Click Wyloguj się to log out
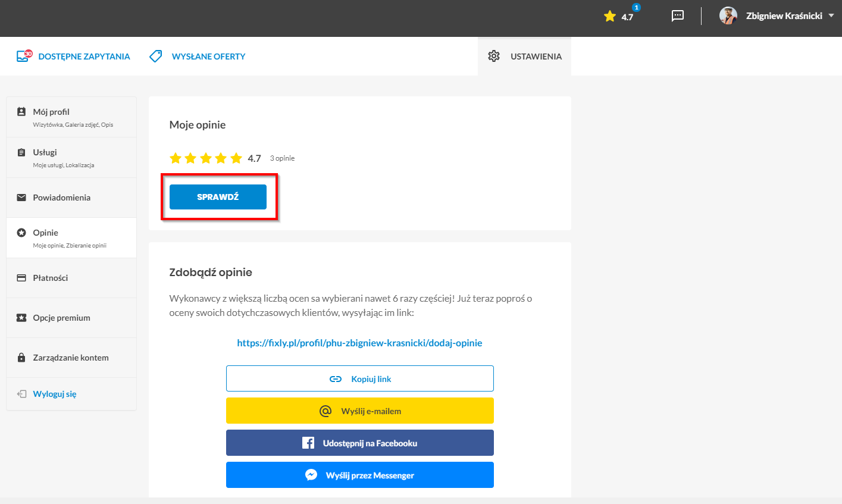Image resolution: width=842 pixels, height=504 pixels. point(55,394)
